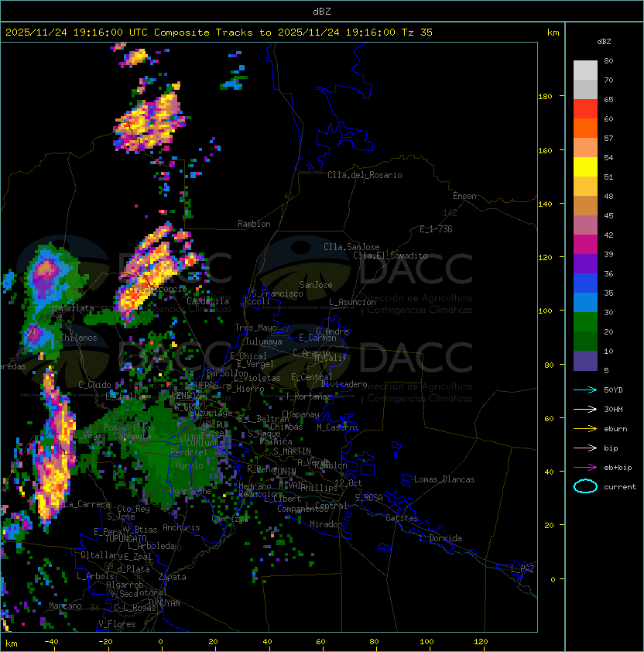Image resolution: width=644 pixels, height=652 pixels.
Task: Click the 'Mirador' map label
Action: tap(327, 524)
